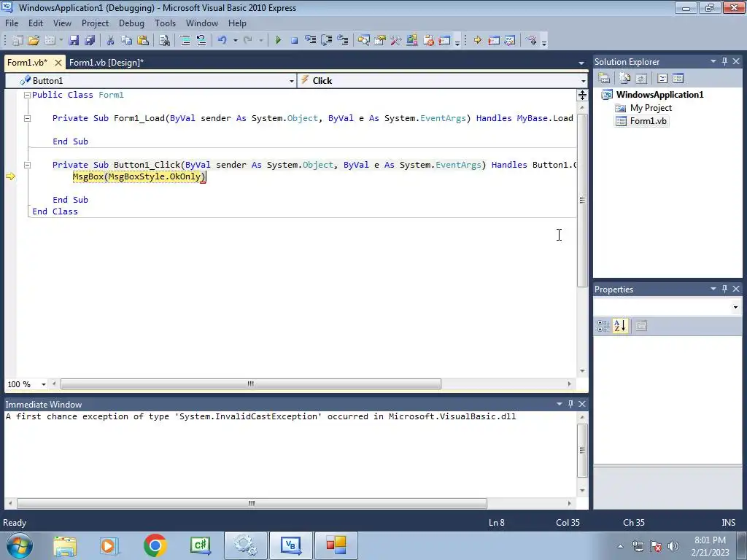Click Show All Files in Solution Explorer
This screenshot has height=560, width=747.
624,78
